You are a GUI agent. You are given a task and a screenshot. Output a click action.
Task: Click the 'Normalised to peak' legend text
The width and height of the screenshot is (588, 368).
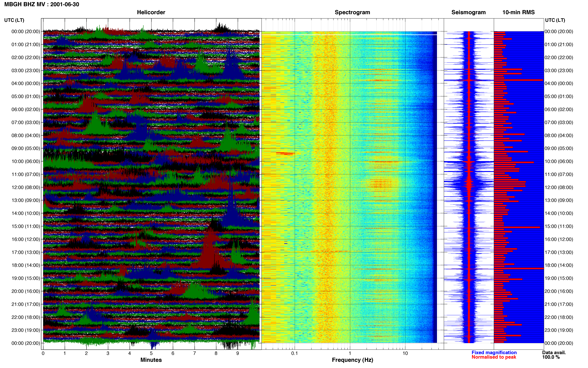[x=494, y=357]
